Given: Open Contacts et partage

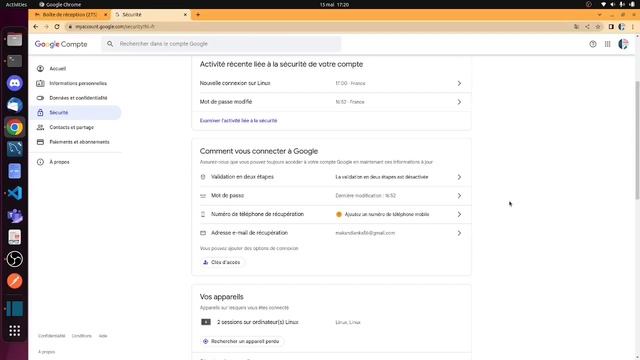Looking at the screenshot, I should click(71, 127).
